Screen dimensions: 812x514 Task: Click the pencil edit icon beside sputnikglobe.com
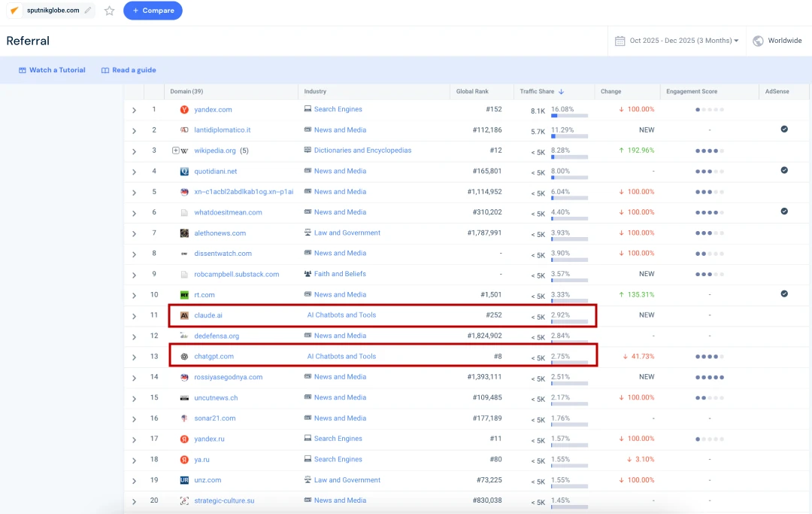tap(88, 11)
